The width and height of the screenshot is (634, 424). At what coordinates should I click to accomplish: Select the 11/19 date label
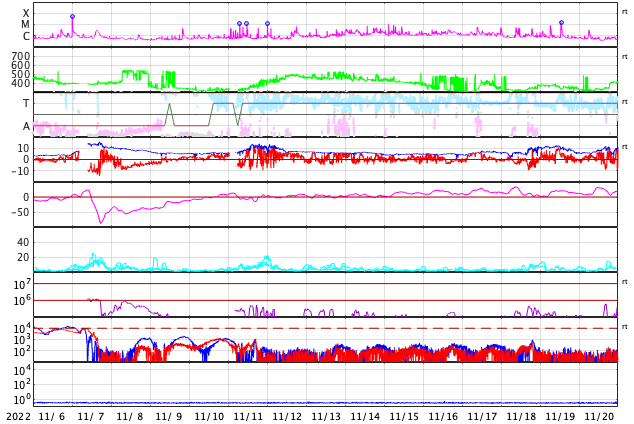(560, 416)
